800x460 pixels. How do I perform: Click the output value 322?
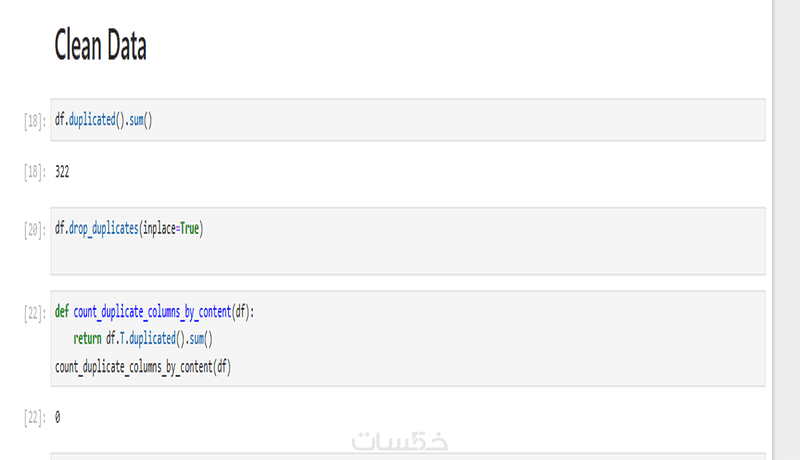point(62,172)
